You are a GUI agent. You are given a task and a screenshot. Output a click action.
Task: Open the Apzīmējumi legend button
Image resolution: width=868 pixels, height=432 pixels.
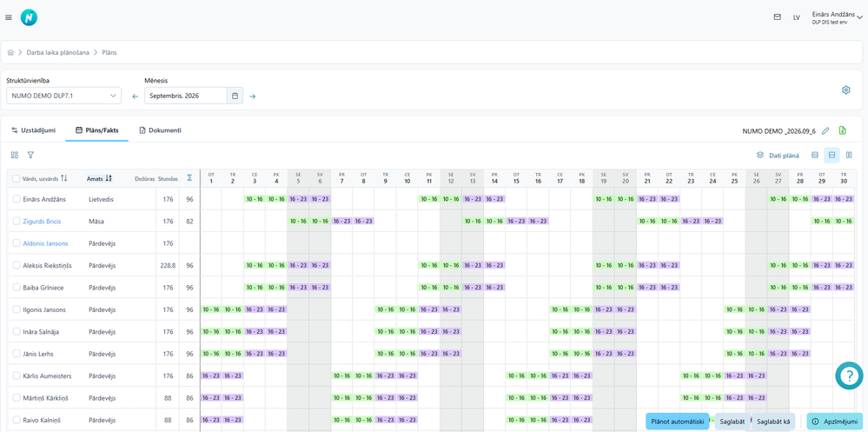(x=834, y=422)
